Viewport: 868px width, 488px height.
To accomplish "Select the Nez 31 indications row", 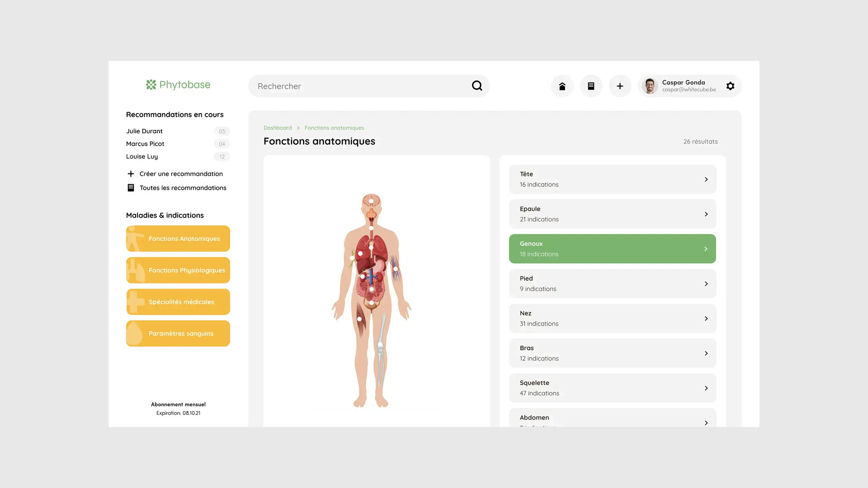I will pyautogui.click(x=612, y=319).
